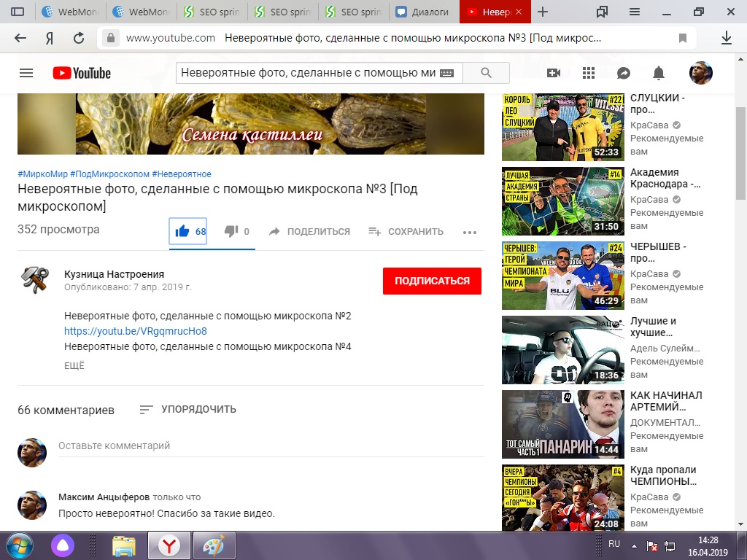Click the page vertical scrollbar
The height and width of the screenshot is (560, 747).
741,152
